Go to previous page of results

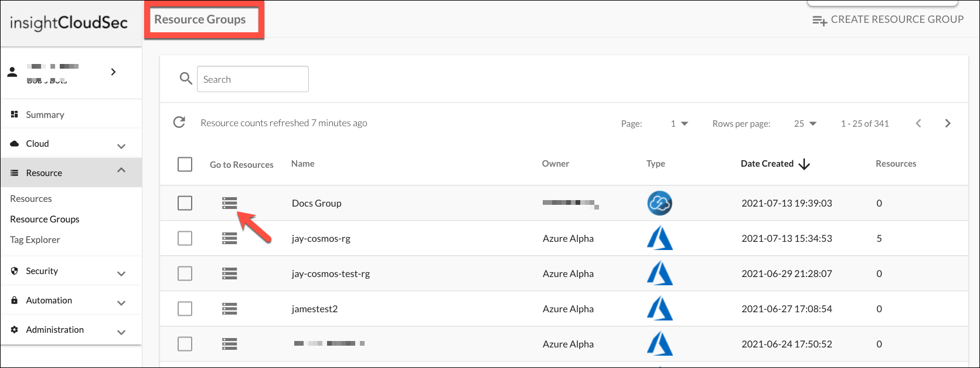coord(918,123)
